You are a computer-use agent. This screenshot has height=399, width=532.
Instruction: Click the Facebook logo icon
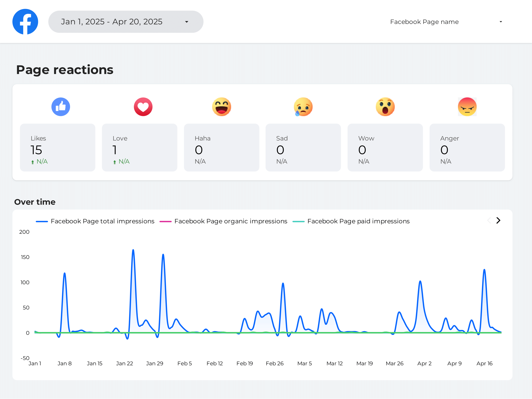[25, 22]
